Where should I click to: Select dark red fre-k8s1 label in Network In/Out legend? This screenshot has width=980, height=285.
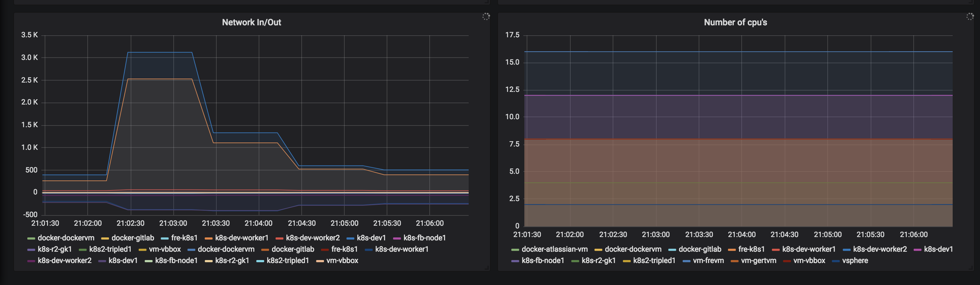pyautogui.click(x=344, y=249)
